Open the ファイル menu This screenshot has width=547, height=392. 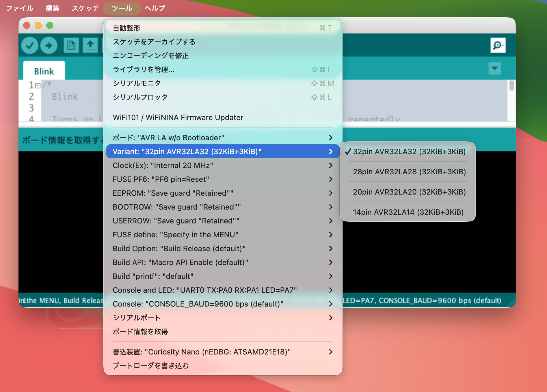point(20,8)
